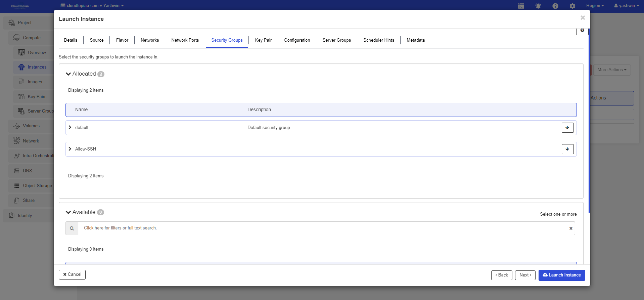644x300 pixels.
Task: Collapse the Allocated section
Action: pos(68,74)
